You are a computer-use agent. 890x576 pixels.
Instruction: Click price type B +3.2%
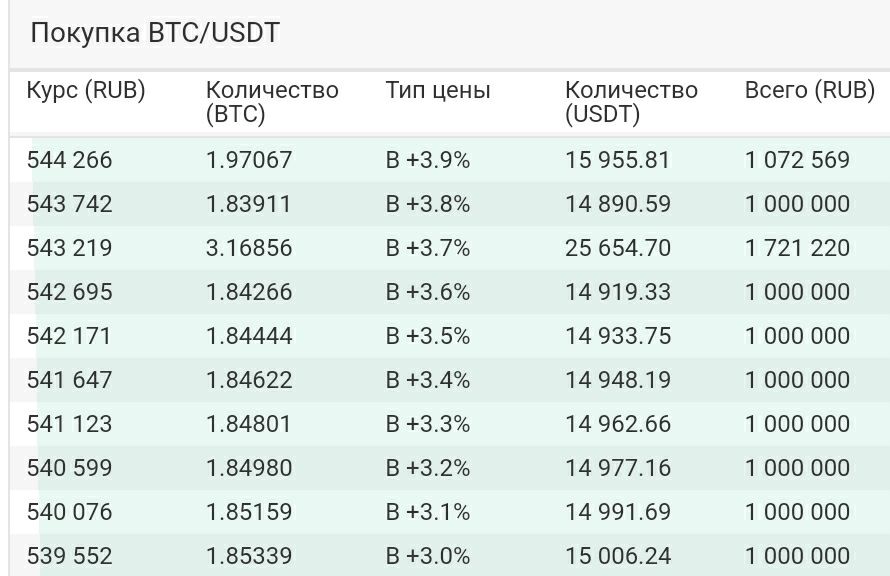[x=428, y=468]
